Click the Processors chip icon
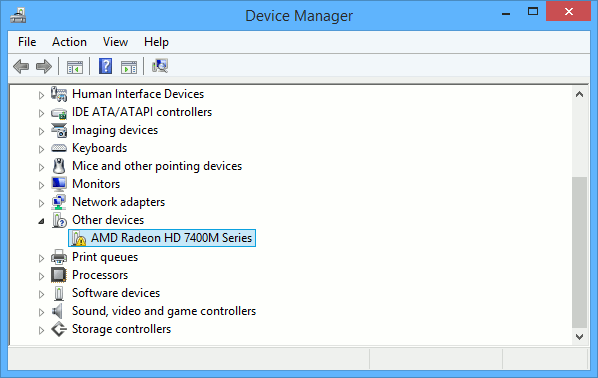This screenshot has width=598, height=378. (x=59, y=275)
